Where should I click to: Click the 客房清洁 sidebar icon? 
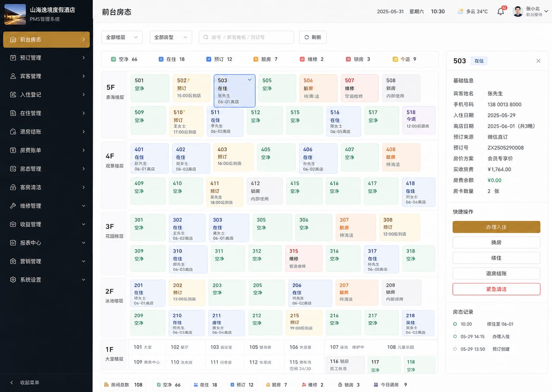[x=13, y=188]
